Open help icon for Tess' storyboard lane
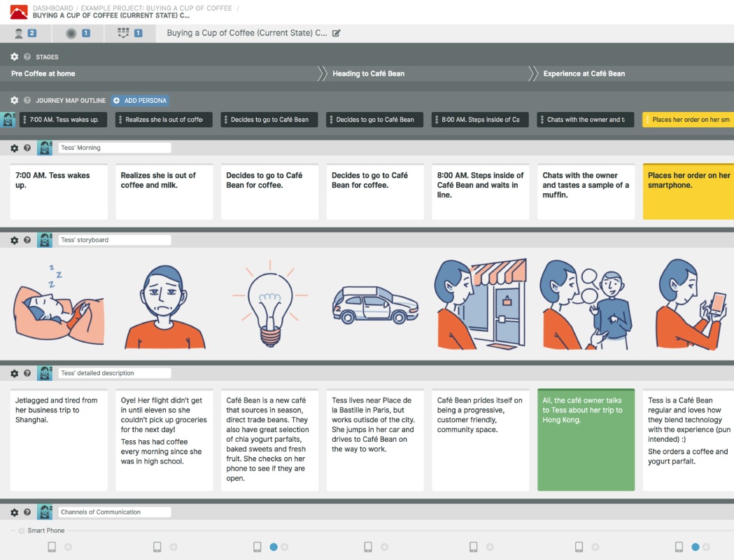 (x=27, y=239)
